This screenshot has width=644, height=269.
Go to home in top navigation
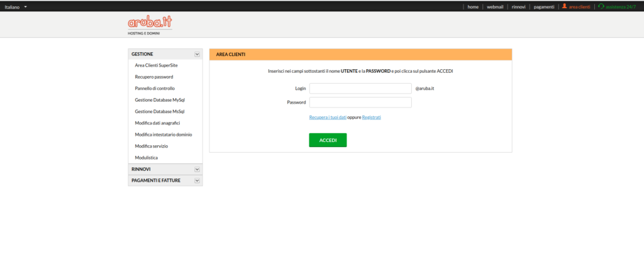coord(473,6)
